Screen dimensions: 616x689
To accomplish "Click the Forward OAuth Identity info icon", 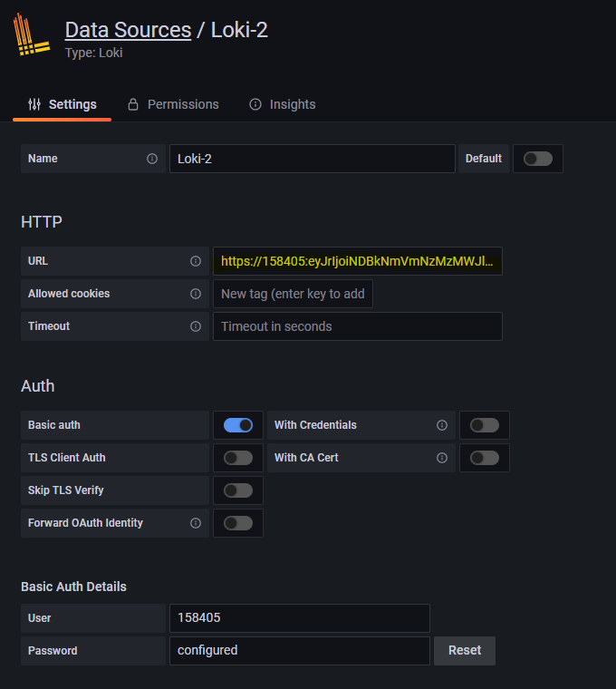I will click(x=196, y=523).
